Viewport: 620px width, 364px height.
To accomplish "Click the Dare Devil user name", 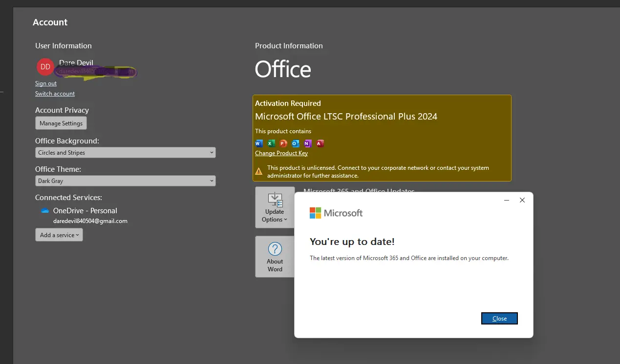I will pyautogui.click(x=76, y=63).
